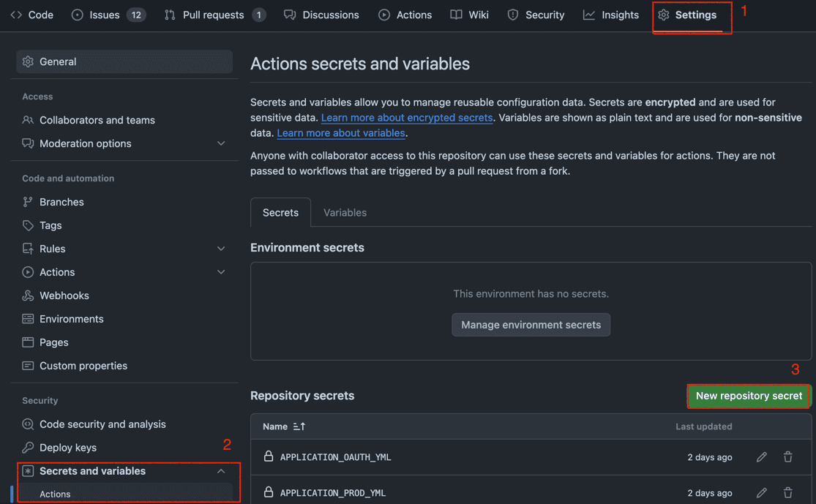Click the Moderation options comment icon
The height and width of the screenshot is (504, 816).
click(28, 143)
